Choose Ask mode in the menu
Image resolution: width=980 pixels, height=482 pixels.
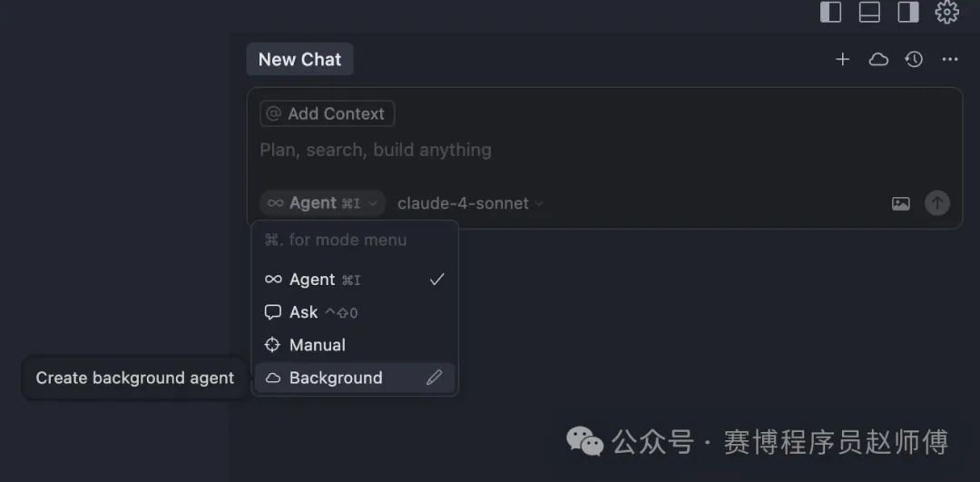point(355,312)
